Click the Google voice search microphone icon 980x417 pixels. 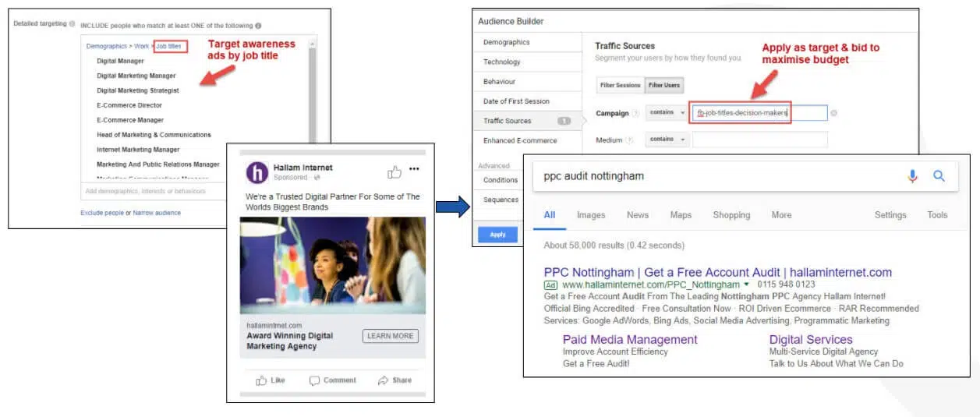[x=912, y=176]
